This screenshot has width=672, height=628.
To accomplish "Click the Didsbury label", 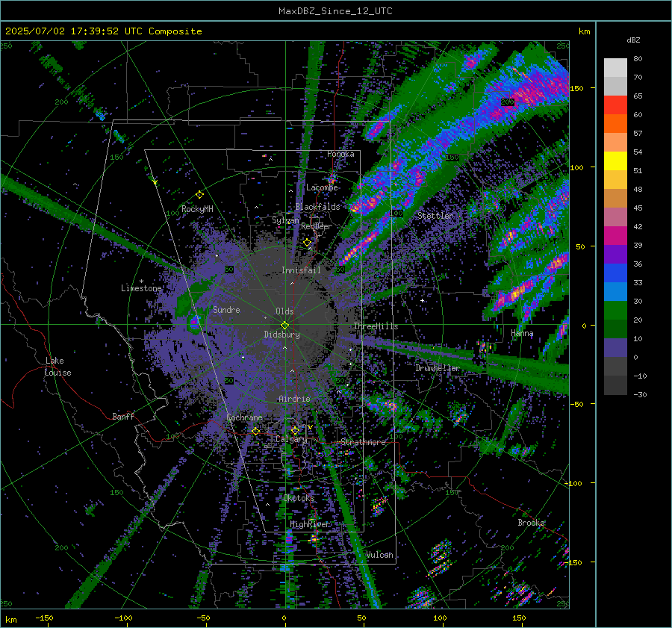I will click(x=281, y=335).
